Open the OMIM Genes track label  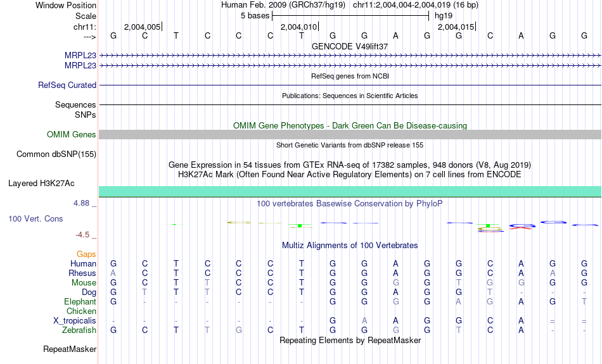tap(71, 135)
